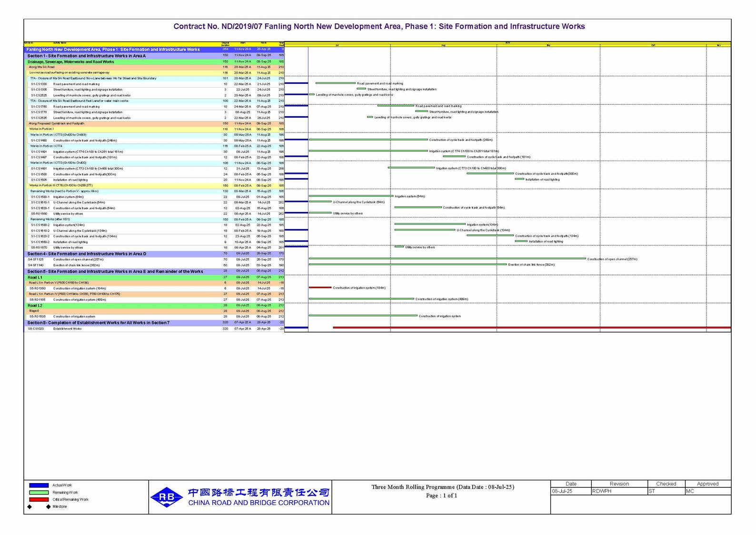Click the green bar labelled irrigation system (489m)
The image size is (756, 535).
coord(361,299)
